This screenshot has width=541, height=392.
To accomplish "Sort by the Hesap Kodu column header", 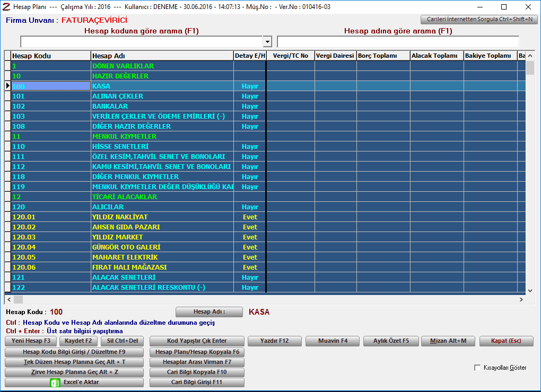I will 50,56.
